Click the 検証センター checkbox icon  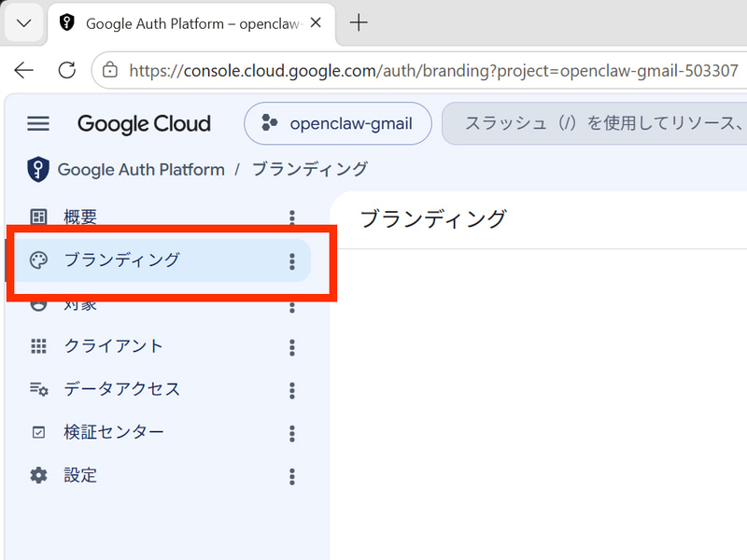click(38, 432)
